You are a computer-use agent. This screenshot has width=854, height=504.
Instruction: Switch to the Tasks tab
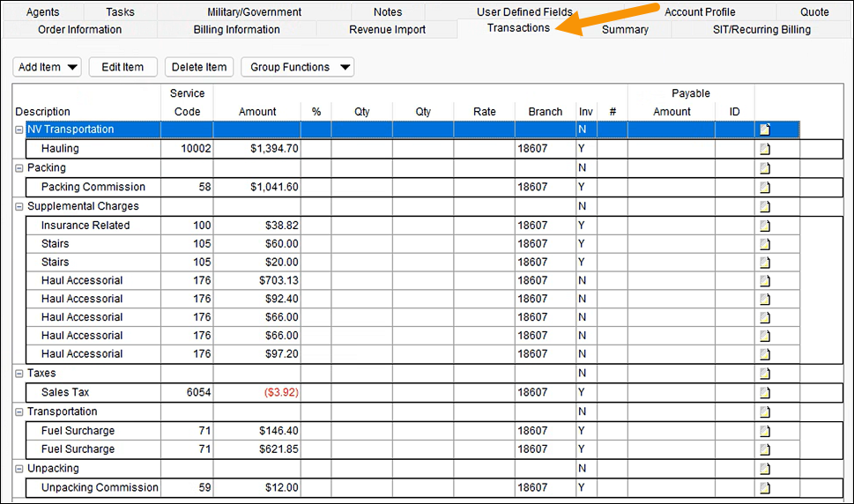(x=120, y=12)
